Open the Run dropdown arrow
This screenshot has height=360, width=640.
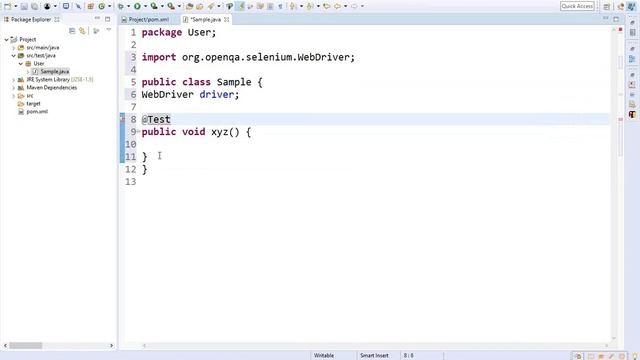145,6
